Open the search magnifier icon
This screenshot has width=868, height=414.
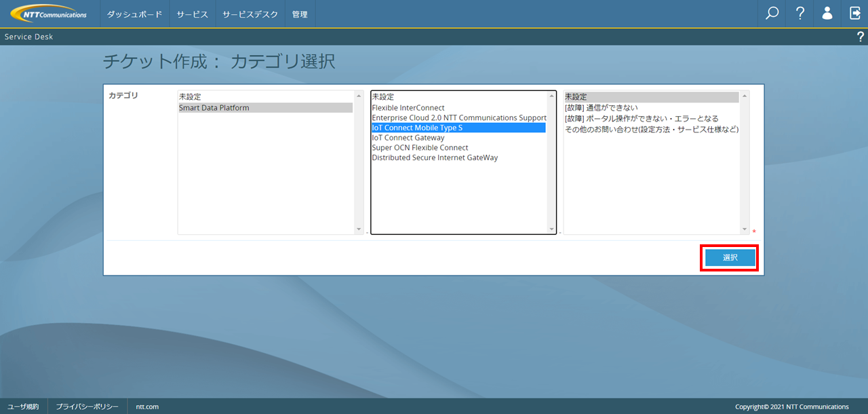772,14
